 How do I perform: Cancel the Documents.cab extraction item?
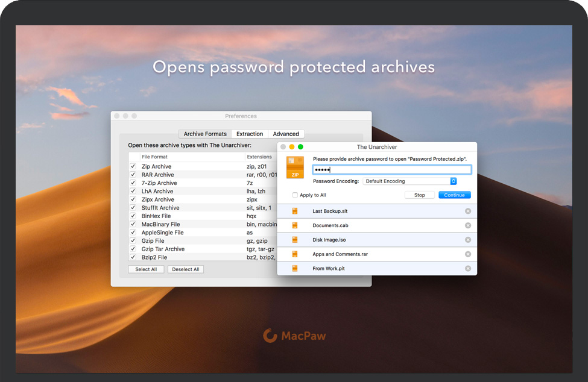click(468, 225)
